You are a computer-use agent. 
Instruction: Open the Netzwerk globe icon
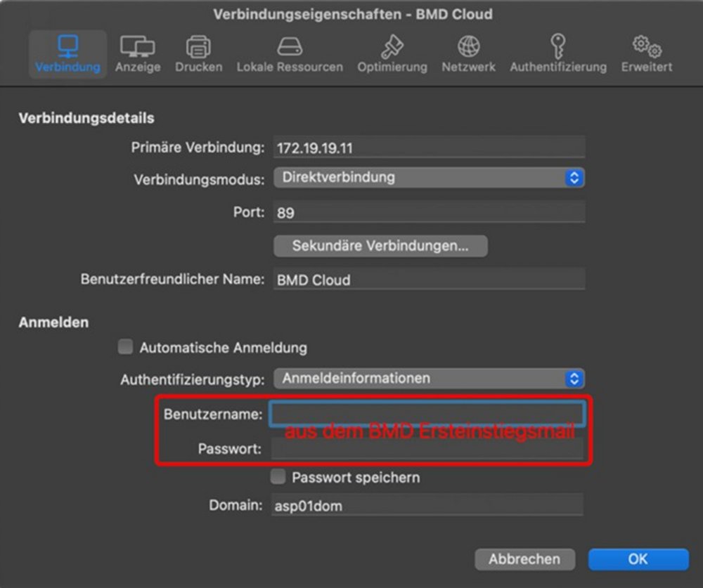pyautogui.click(x=468, y=47)
